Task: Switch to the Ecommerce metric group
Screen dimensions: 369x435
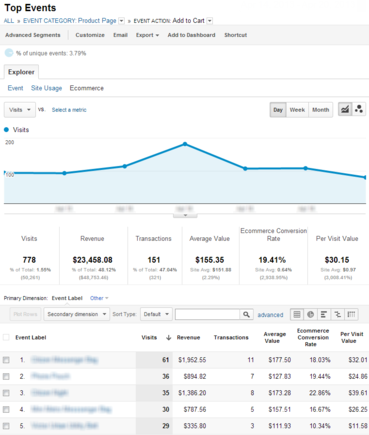Action: point(87,88)
